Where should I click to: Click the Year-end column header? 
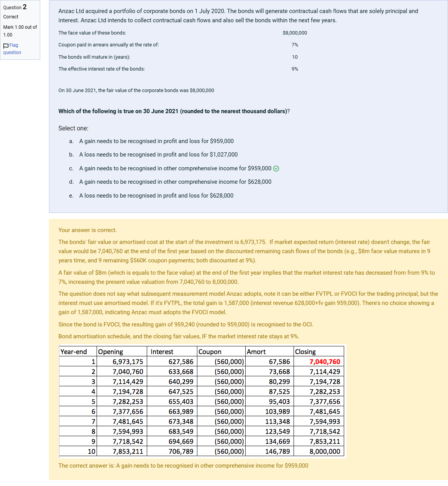click(74, 352)
